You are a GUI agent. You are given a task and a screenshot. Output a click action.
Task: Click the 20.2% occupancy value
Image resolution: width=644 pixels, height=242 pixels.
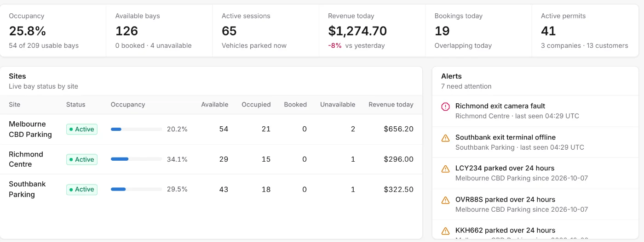click(x=177, y=129)
